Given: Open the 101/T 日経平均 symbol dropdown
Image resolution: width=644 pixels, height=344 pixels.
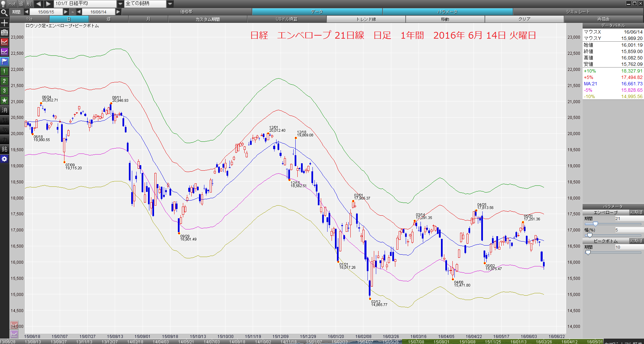Looking at the screenshot, I should point(120,4).
